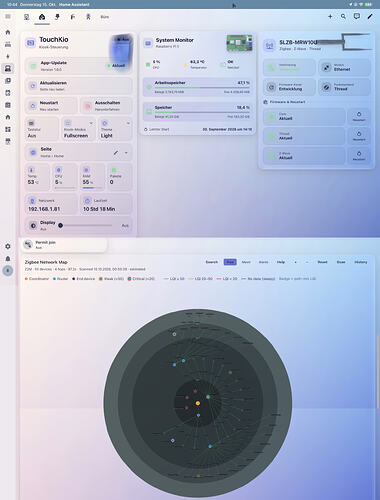The image size is (380, 500).
Task: Click the Display brightness slider handle
Action: click(60, 225)
